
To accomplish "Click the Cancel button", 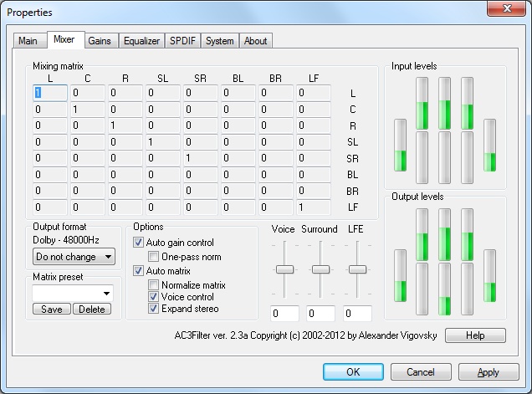I will pos(421,372).
